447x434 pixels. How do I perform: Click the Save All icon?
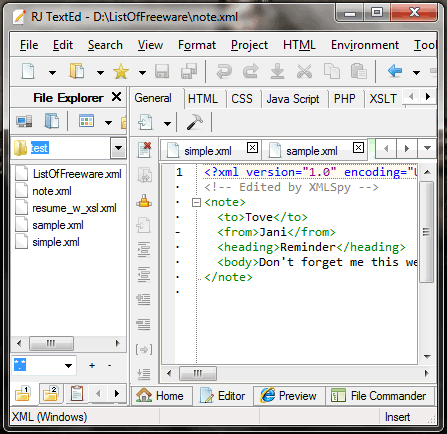click(189, 71)
